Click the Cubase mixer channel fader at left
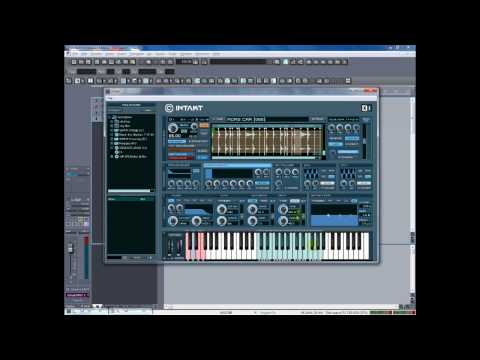Image resolution: width=480 pixels, height=360 pixels. [70, 249]
